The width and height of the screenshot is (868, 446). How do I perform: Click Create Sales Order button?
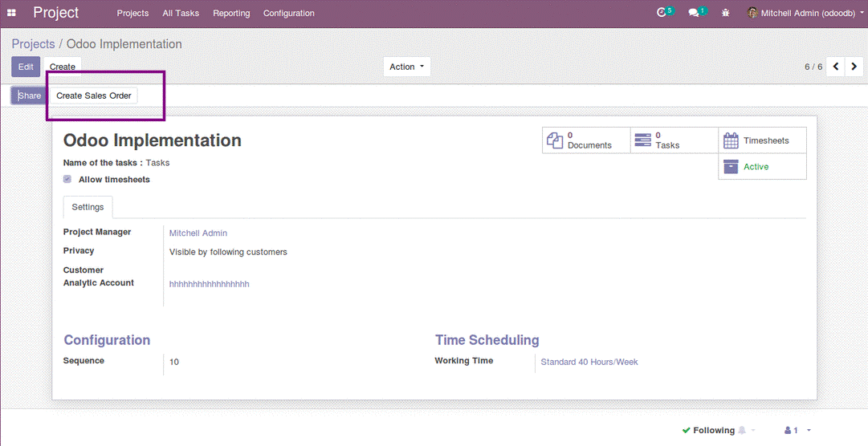click(x=94, y=95)
